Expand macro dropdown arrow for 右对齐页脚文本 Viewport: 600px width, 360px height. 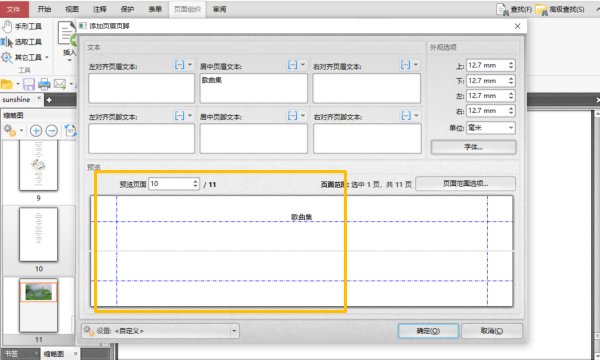[416, 115]
